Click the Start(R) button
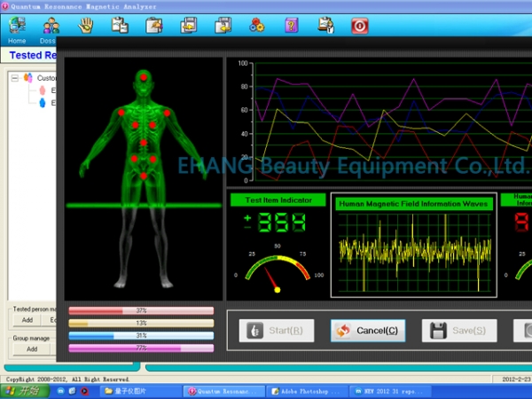 pyautogui.click(x=277, y=331)
